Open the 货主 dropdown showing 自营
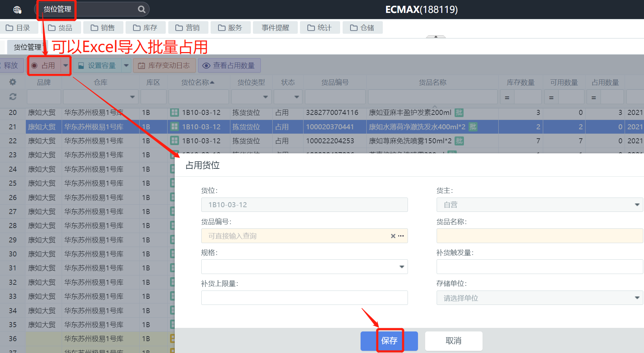The width and height of the screenshot is (644, 353). [x=540, y=205]
